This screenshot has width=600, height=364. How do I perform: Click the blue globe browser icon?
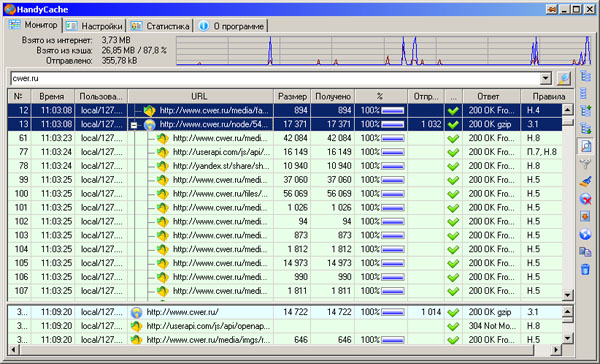tap(585, 234)
